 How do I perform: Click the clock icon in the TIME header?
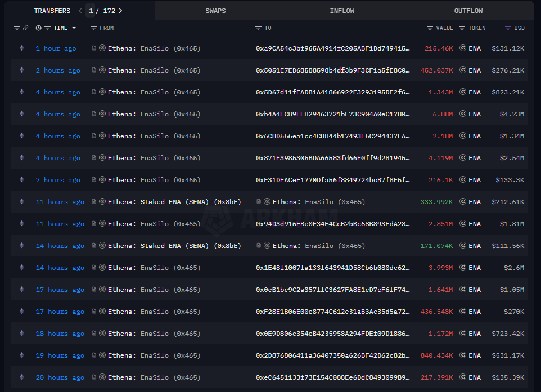coord(38,28)
